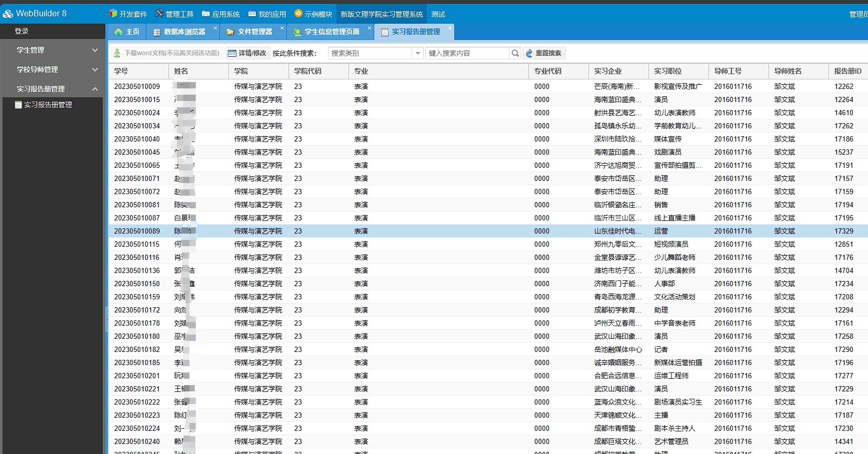This screenshot has height=454, width=868.
Task: Open the 我的应用 menu
Action: click(x=267, y=14)
